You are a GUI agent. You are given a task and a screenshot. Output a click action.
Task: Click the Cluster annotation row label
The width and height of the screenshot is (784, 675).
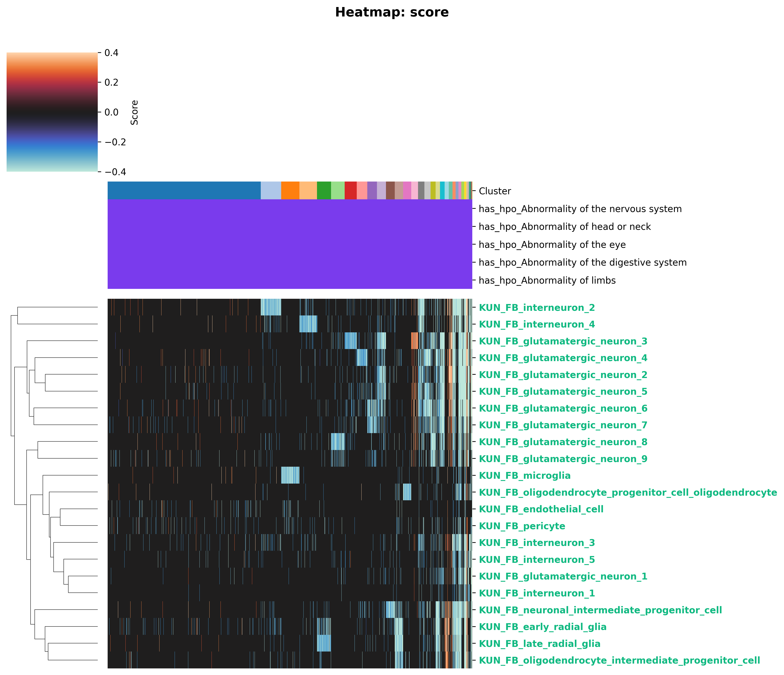[x=494, y=191]
